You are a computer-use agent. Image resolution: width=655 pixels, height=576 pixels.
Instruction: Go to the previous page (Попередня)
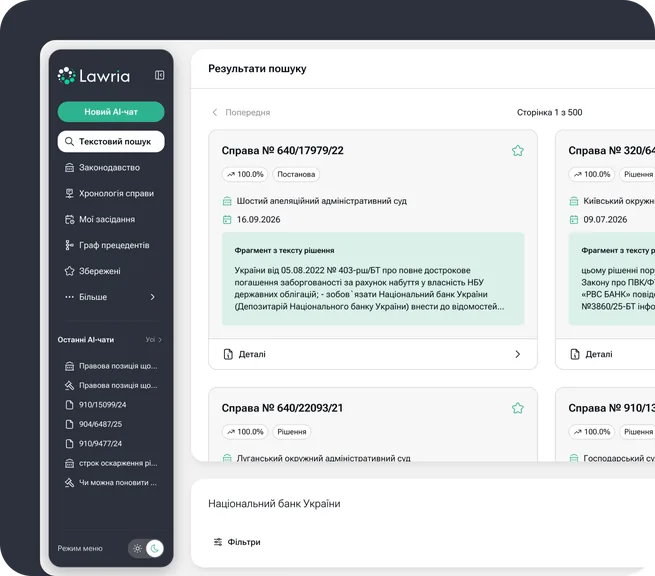241,112
